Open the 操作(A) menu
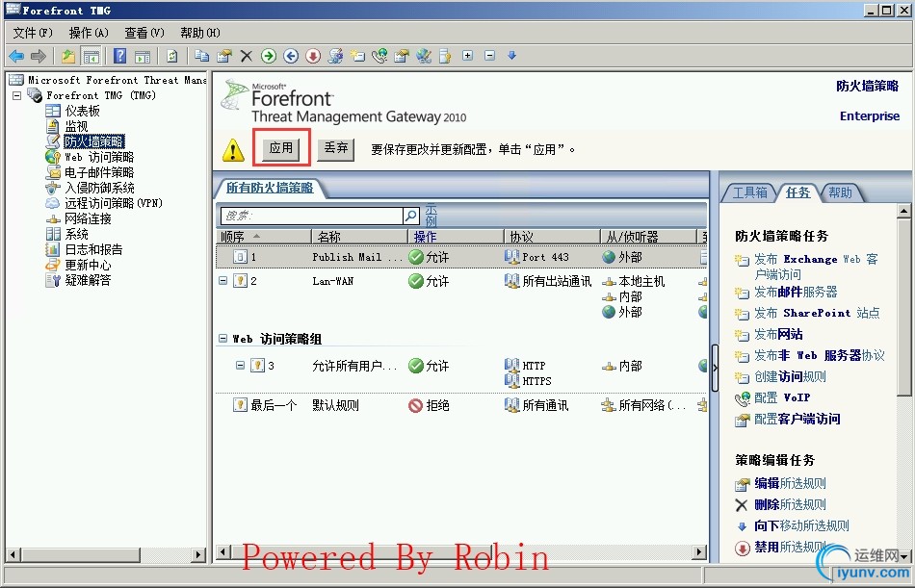This screenshot has height=588, width=915. [89, 33]
